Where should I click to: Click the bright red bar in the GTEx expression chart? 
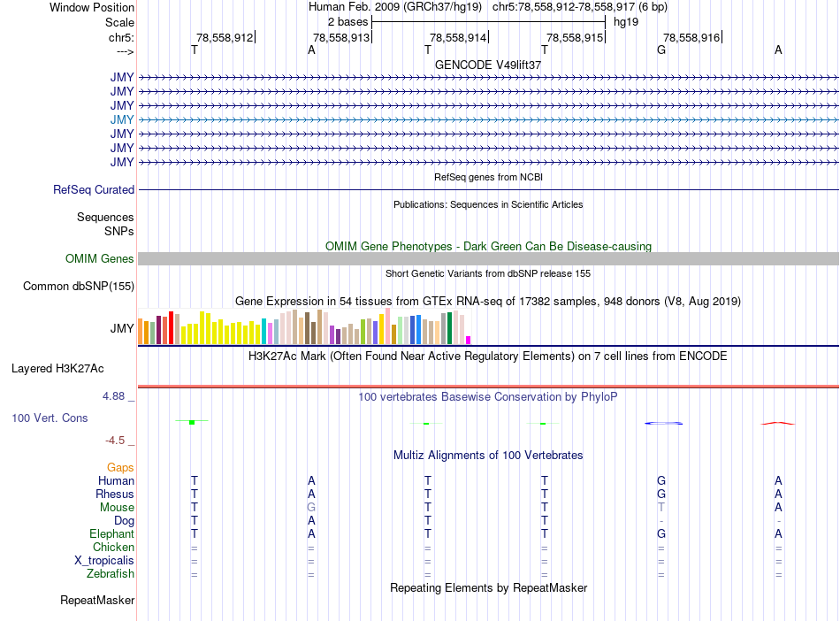[x=171, y=328]
